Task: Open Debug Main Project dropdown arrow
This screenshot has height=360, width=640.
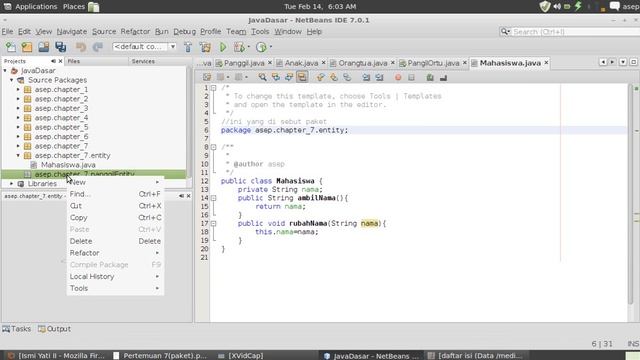Action: 249,47
